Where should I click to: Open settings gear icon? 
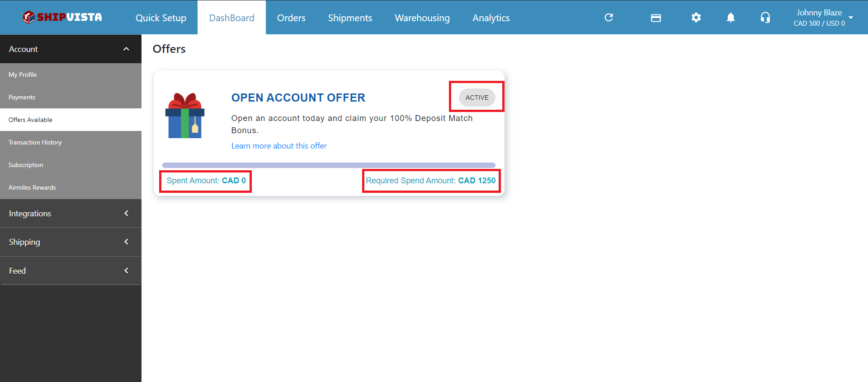tap(696, 18)
